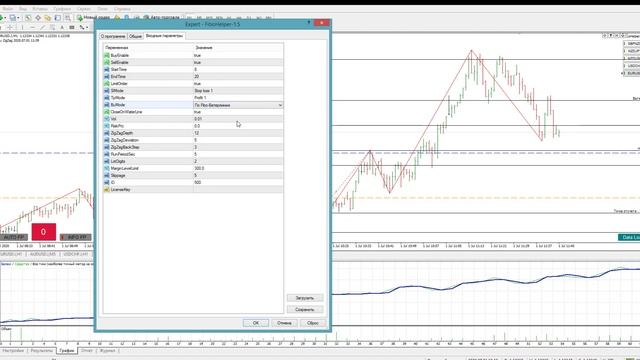This screenshot has width=640, height=360.
Task: Select the crosshair tool in toolbar
Action: [x=10, y=27]
